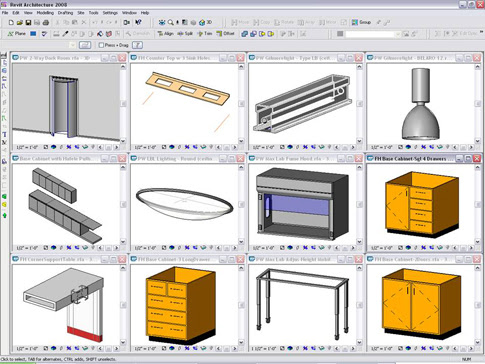Image resolution: width=485 pixels, height=364 pixels.
Task: Open detail level in CornerSupportTable view bar
Action: coord(46,348)
